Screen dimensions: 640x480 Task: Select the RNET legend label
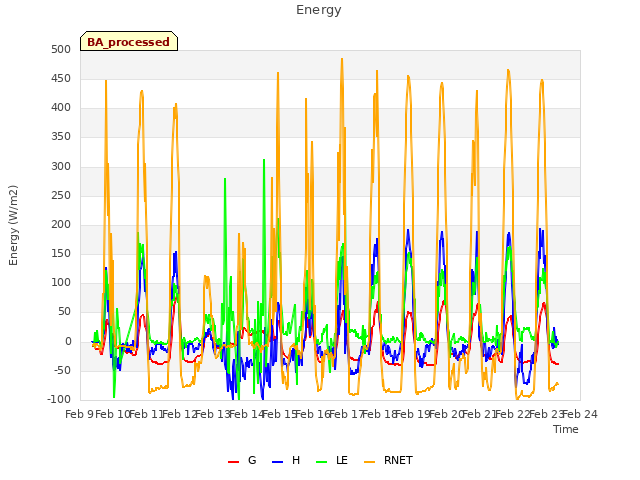point(398,460)
